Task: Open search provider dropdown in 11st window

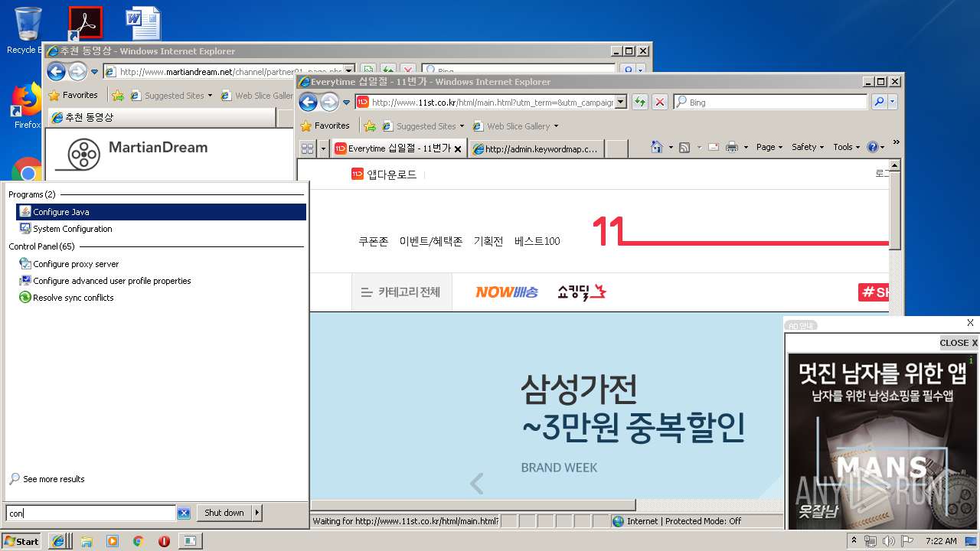Action: point(892,102)
